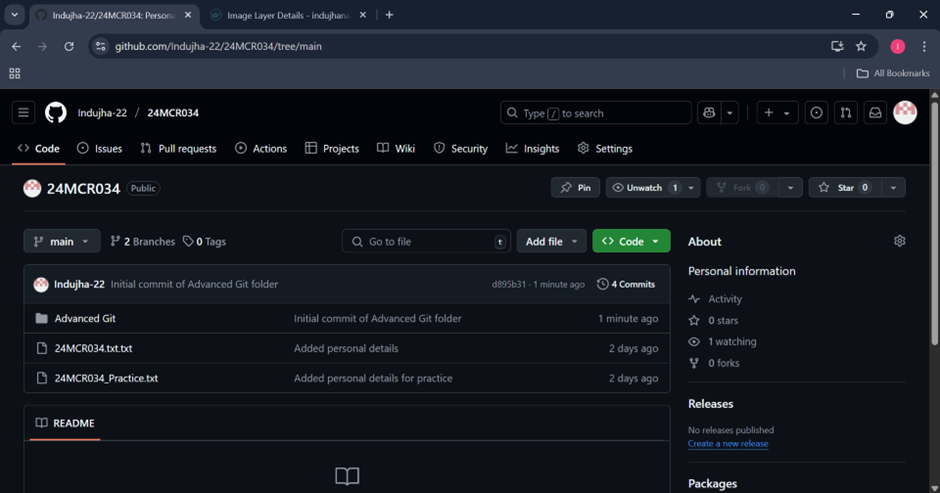Open Chrome apps grid in bookmarks bar
The height and width of the screenshot is (493, 940).
(15, 73)
